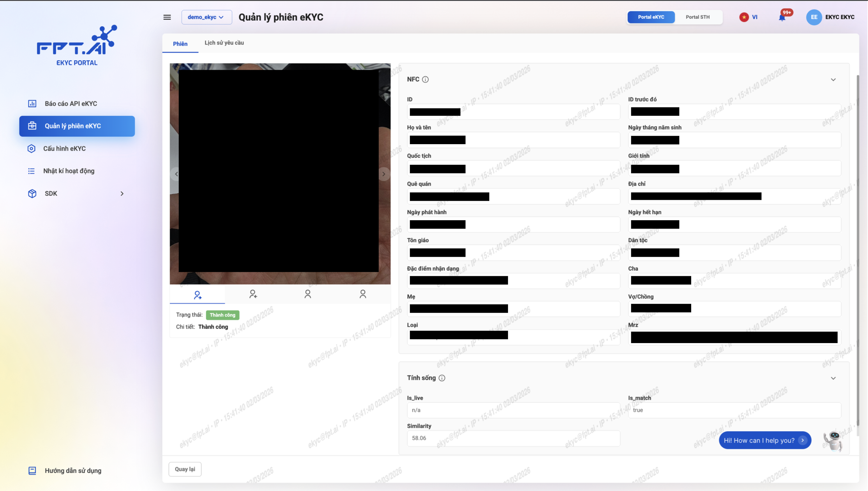Image resolution: width=868 pixels, height=491 pixels.
Task: Click the Quê quán field
Action: tap(514, 196)
